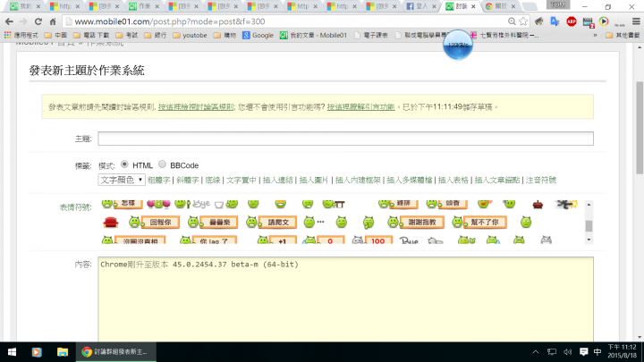
Task: Open the browser home page
Action: [x=53, y=21]
